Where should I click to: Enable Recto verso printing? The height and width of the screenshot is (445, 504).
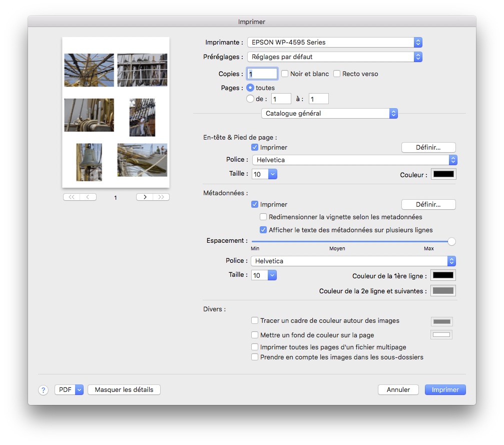pyautogui.click(x=337, y=74)
